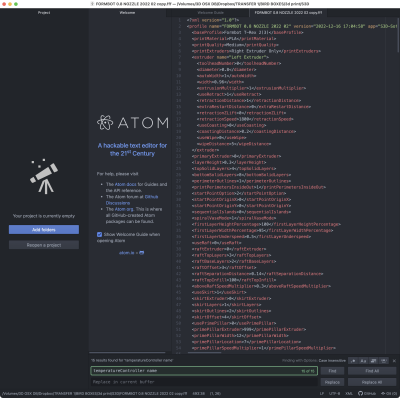Screen dimensions: 400x398
Task: Uncheck Show Welcome Guide when opening Atom
Action: 99,234
